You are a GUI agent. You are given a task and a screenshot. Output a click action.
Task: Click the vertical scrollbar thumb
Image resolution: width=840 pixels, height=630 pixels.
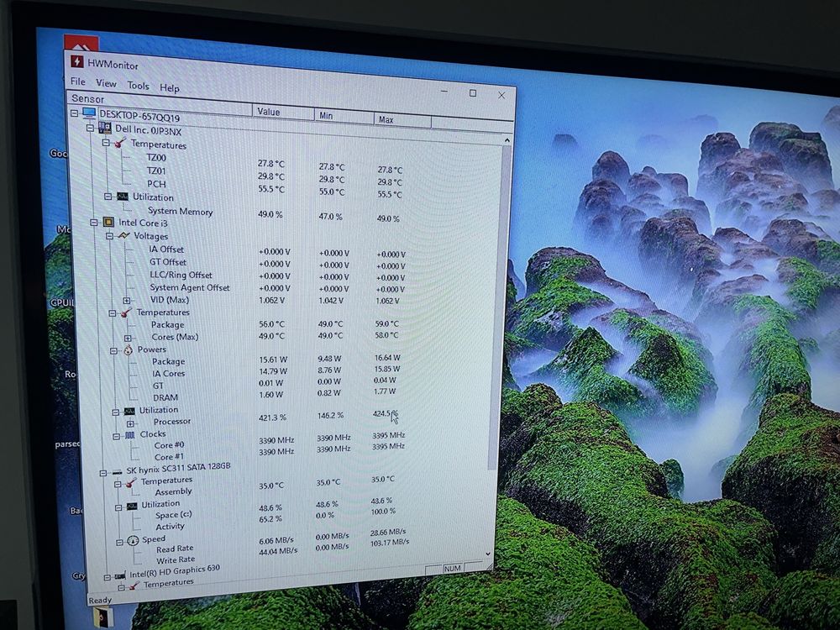coord(499,307)
